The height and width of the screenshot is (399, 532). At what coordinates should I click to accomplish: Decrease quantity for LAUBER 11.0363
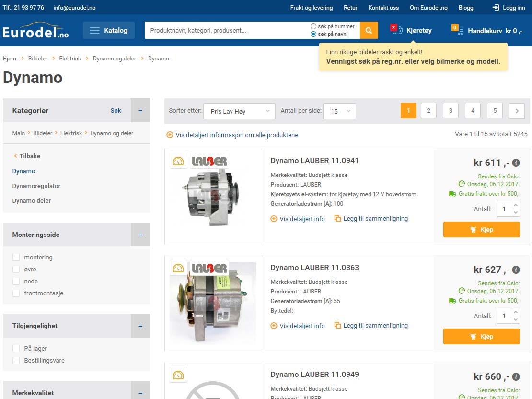[x=516, y=319]
